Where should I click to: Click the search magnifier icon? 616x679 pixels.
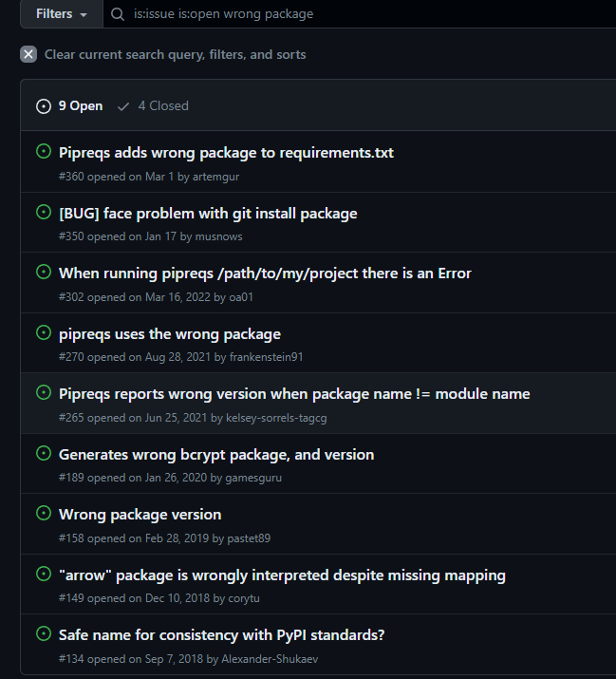(x=118, y=14)
